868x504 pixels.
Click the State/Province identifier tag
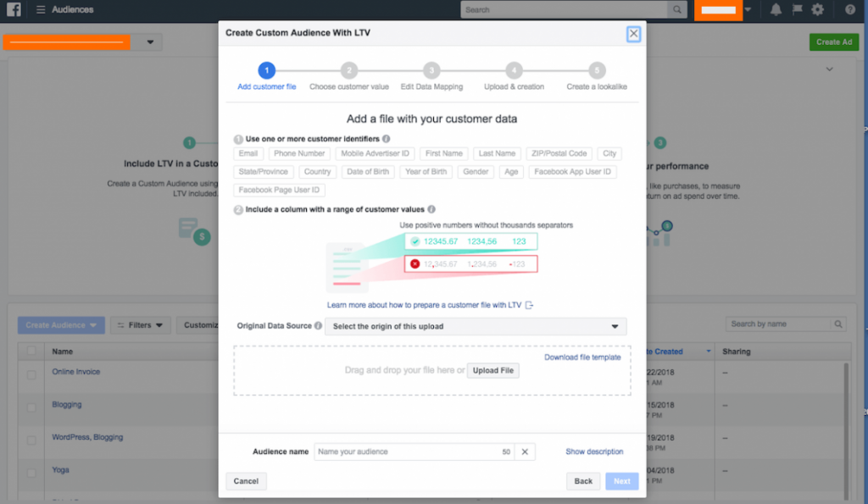click(x=263, y=171)
